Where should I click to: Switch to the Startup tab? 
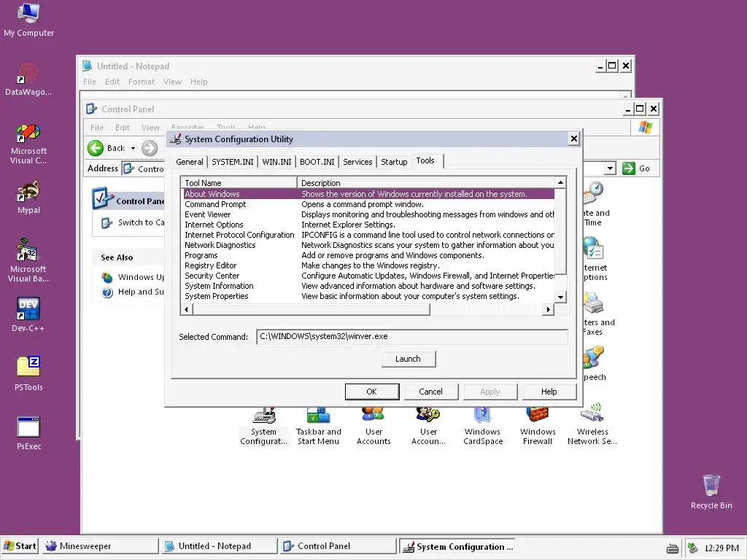point(394,162)
